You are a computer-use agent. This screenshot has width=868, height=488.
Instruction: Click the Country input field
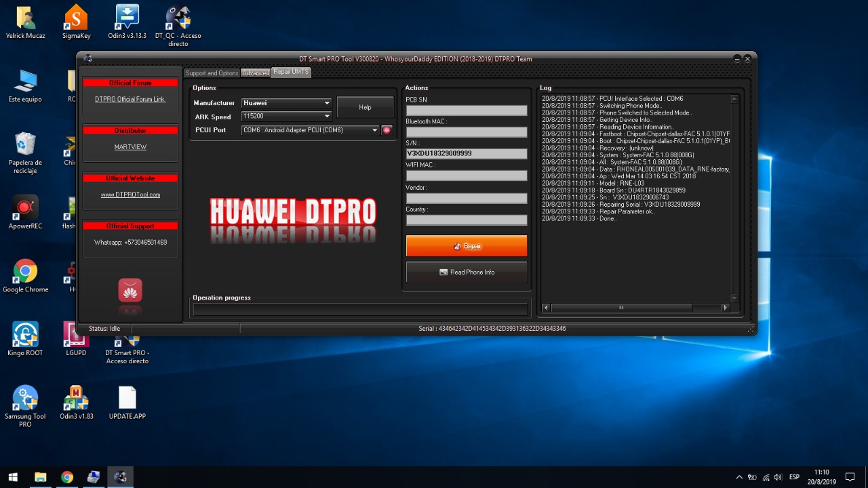[467, 220]
